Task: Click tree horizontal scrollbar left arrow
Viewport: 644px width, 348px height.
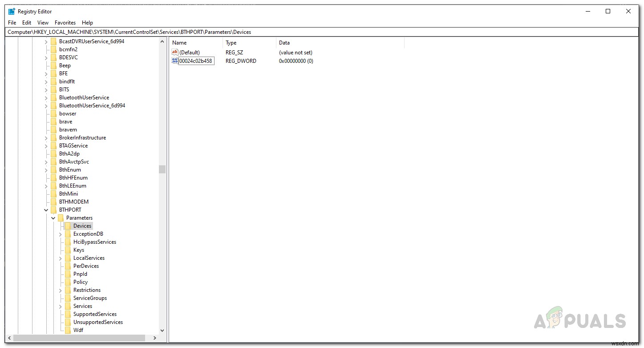Action: tap(10, 338)
